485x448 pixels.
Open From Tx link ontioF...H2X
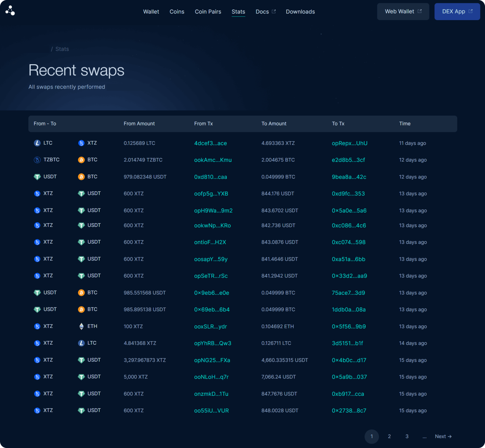tap(210, 242)
